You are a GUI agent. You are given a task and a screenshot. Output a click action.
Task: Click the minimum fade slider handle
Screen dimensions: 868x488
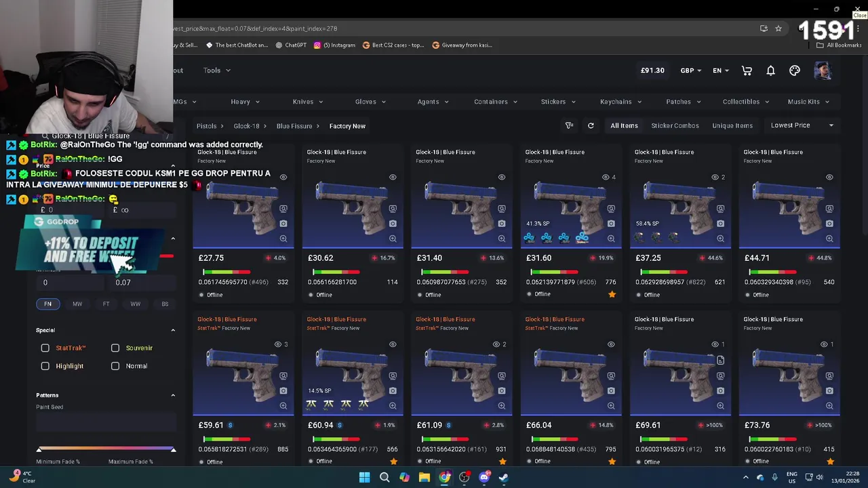(39, 449)
